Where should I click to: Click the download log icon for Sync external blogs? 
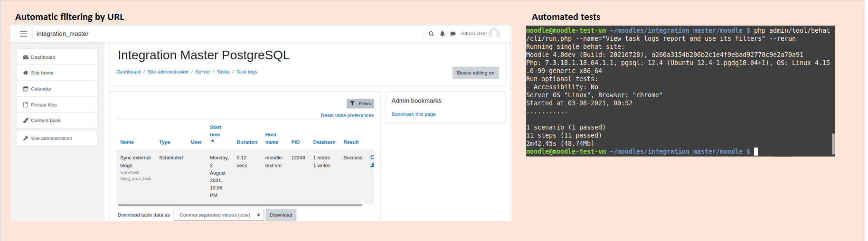click(372, 165)
